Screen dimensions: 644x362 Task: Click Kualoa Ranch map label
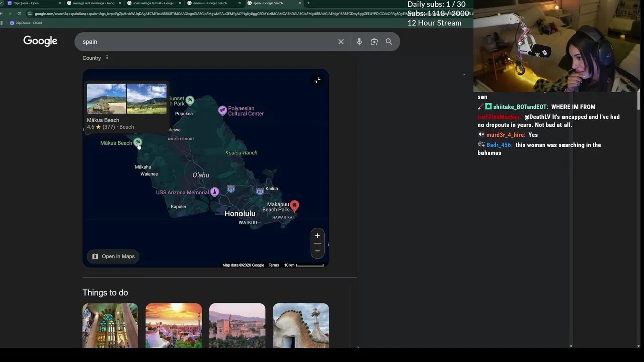pyautogui.click(x=241, y=153)
